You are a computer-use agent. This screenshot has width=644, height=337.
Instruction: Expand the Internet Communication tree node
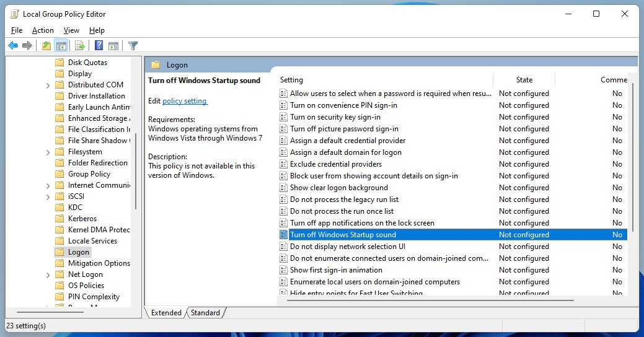pyautogui.click(x=48, y=185)
